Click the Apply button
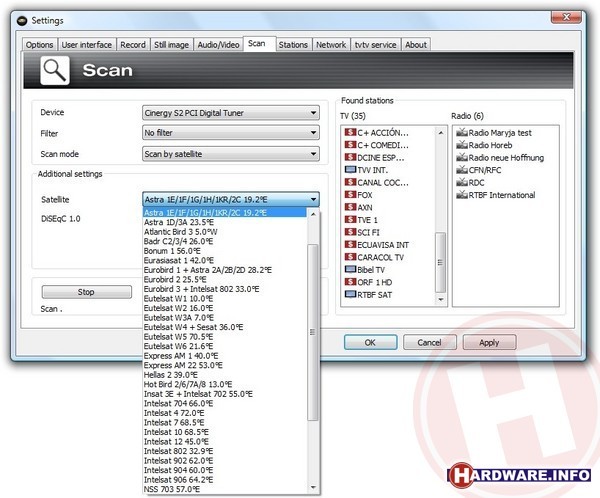 pos(489,342)
